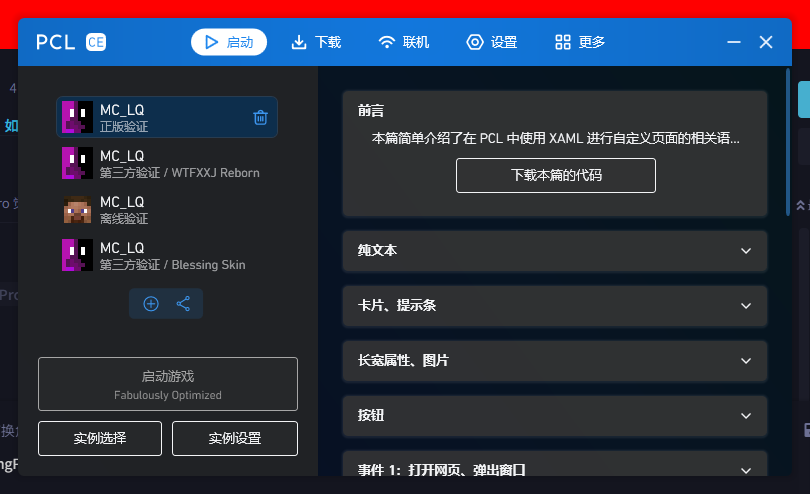Expand the 长宽属性、图片 section
The image size is (810, 494).
[x=554, y=360]
